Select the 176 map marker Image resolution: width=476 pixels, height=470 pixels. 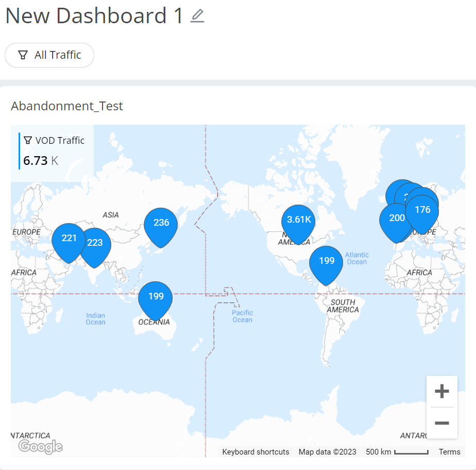[x=423, y=211]
